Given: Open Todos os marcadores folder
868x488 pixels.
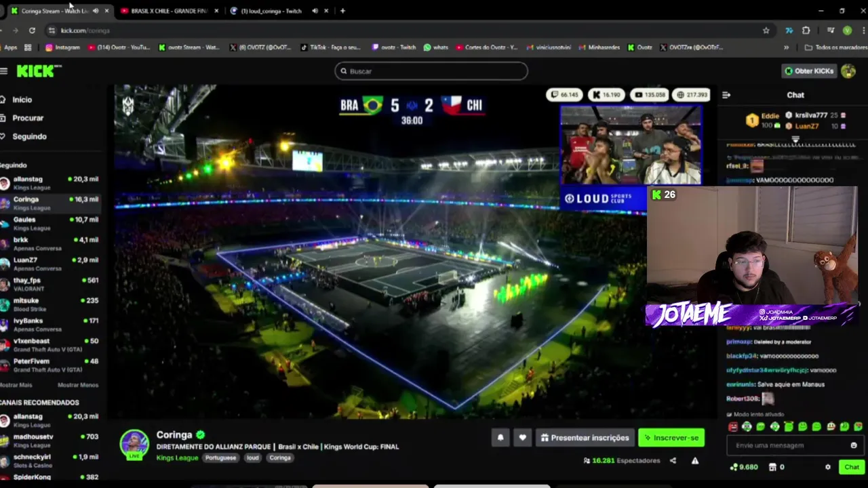Looking at the screenshot, I should (x=835, y=47).
